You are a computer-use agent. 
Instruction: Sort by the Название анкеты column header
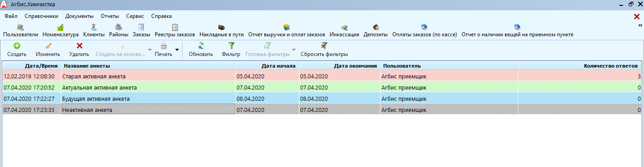(148, 66)
